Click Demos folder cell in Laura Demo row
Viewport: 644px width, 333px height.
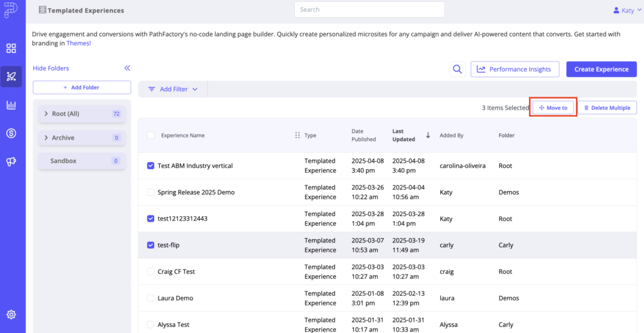click(x=509, y=298)
